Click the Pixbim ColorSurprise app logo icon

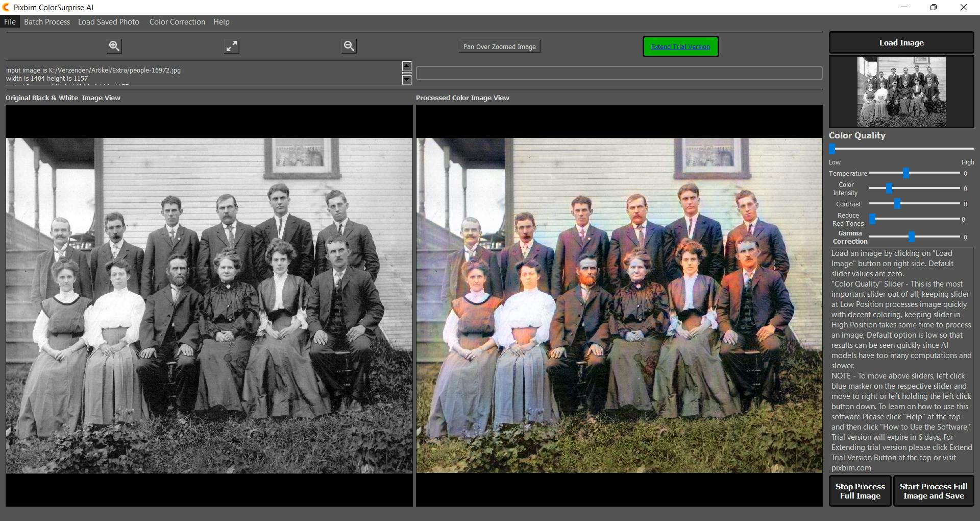[6, 7]
